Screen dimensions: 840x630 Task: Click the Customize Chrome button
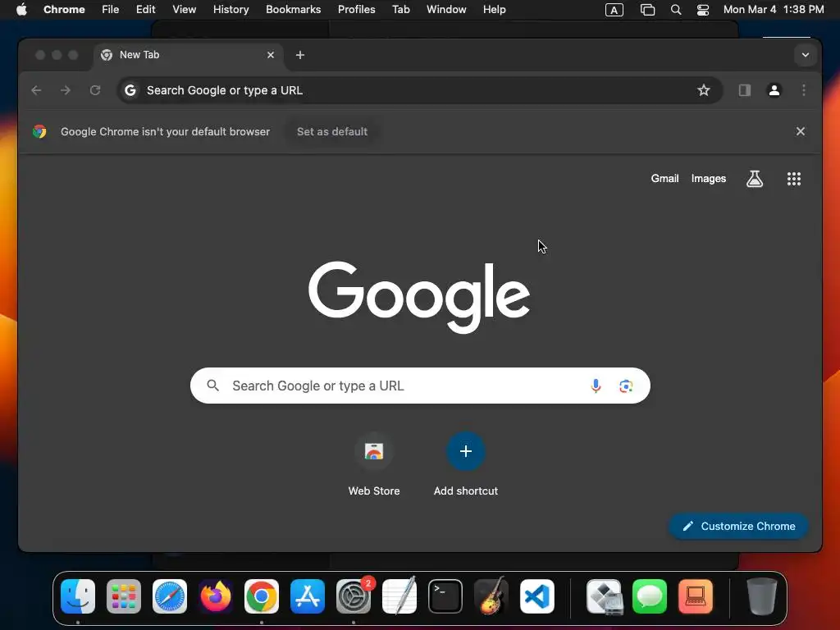click(739, 526)
